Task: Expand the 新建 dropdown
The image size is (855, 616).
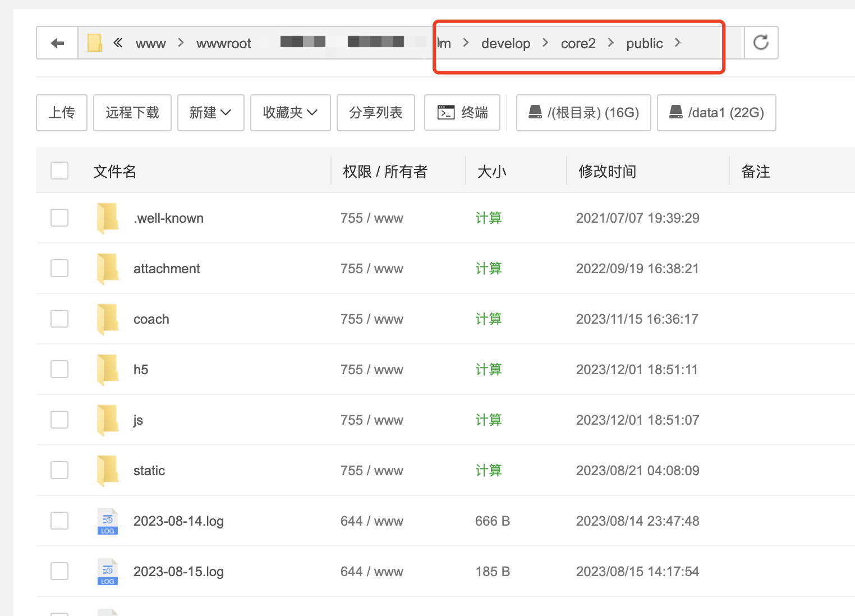Action: 210,113
